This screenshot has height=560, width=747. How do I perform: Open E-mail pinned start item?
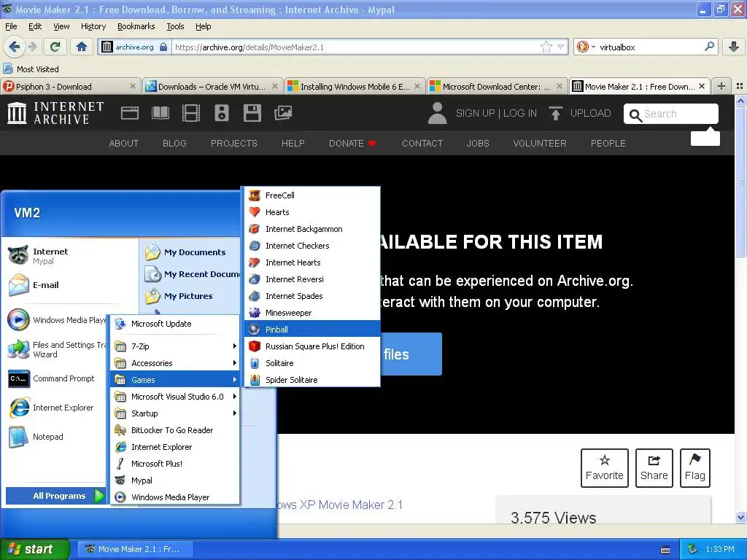[x=57, y=285]
